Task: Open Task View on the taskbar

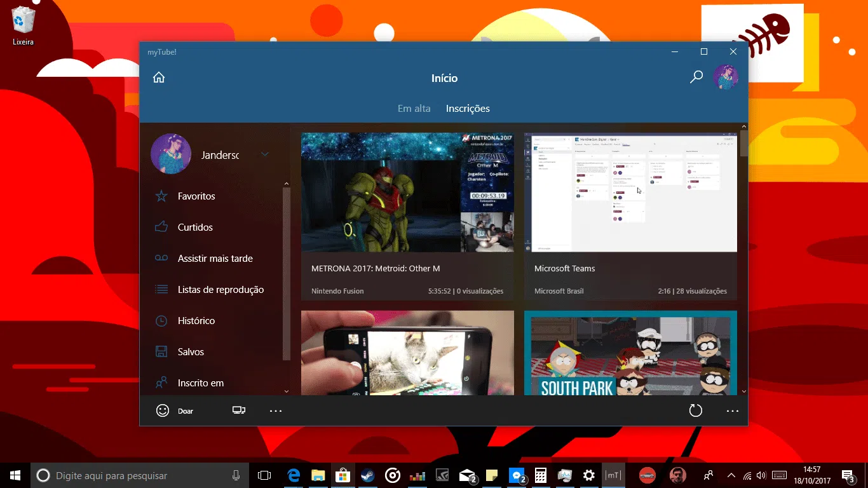Action: [264, 475]
